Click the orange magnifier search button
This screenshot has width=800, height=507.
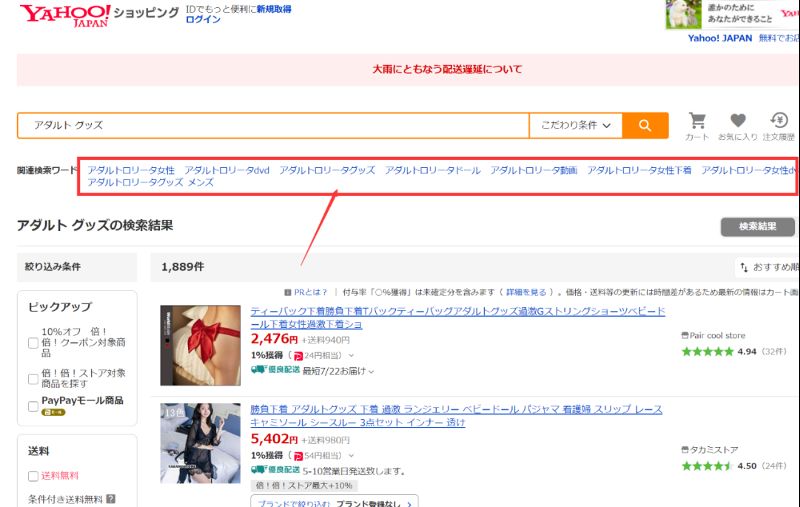pyautogui.click(x=645, y=125)
